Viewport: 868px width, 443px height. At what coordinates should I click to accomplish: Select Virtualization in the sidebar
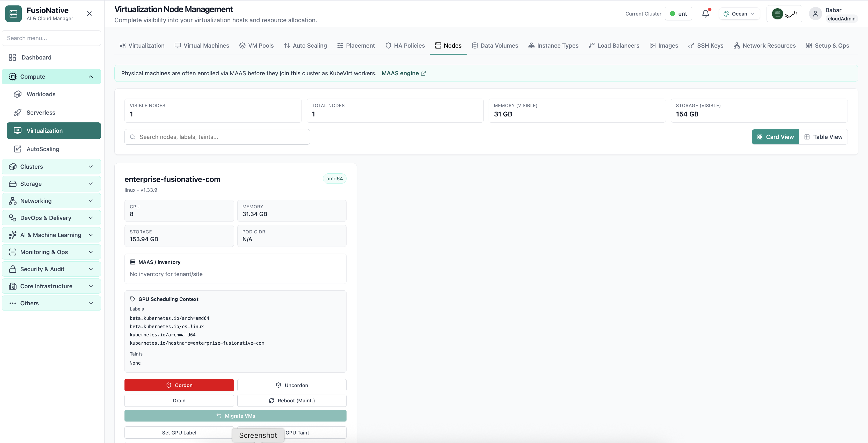pos(54,131)
